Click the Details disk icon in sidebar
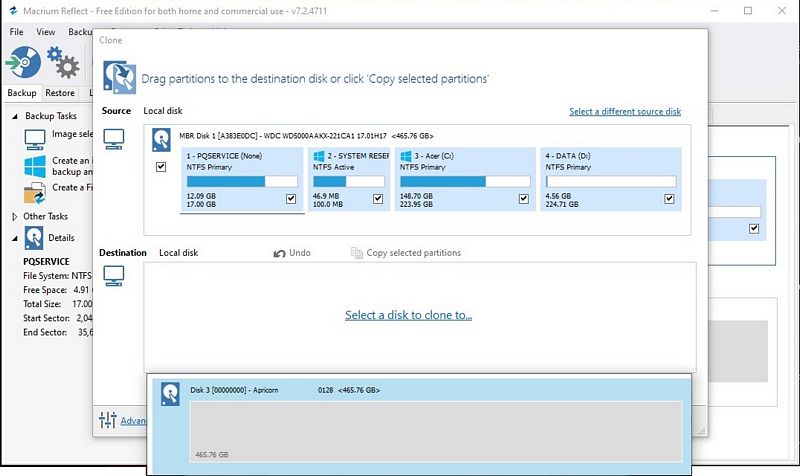 [34, 238]
